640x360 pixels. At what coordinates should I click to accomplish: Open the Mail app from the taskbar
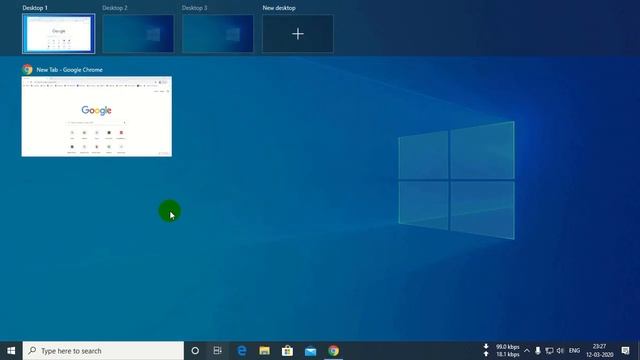tap(311, 351)
